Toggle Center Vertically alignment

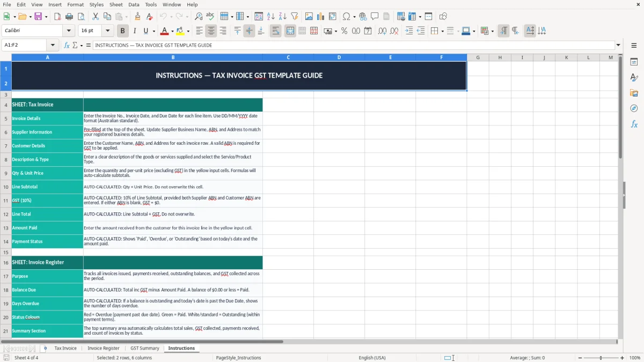click(249, 31)
